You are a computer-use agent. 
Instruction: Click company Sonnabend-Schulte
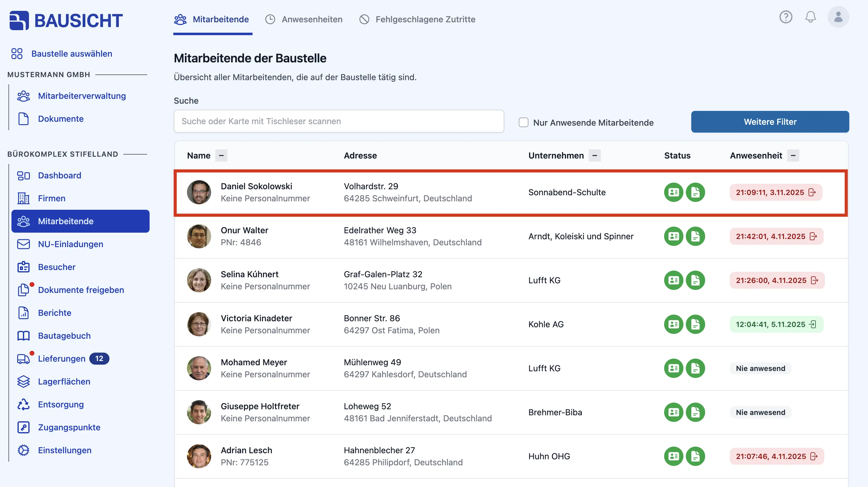[x=567, y=192]
